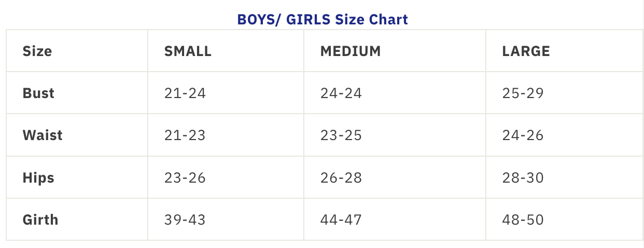Click the large waist value 24-26
644x248 pixels.
[x=523, y=135]
